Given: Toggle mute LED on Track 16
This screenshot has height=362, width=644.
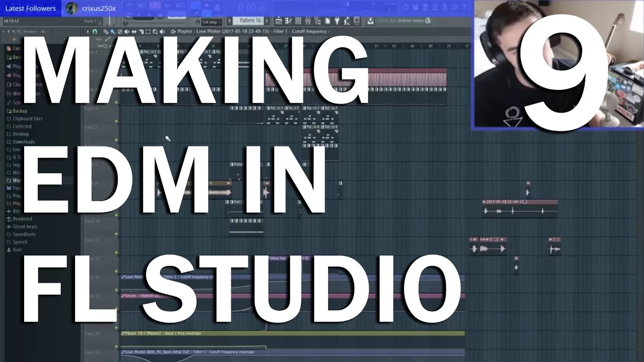Looking at the screenshot, I should point(116,346).
